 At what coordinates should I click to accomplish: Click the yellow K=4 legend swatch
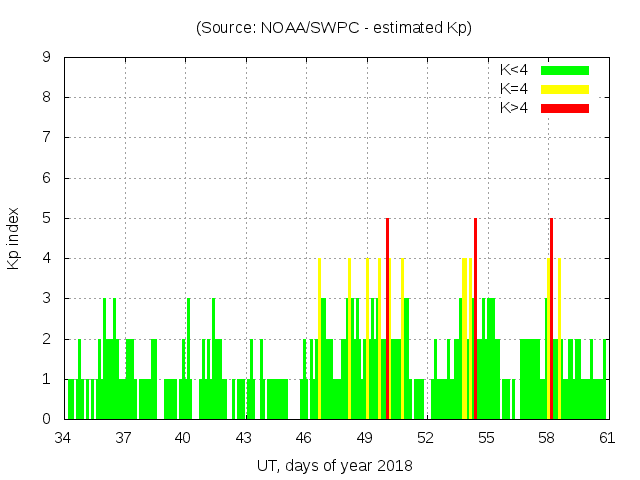(565, 89)
